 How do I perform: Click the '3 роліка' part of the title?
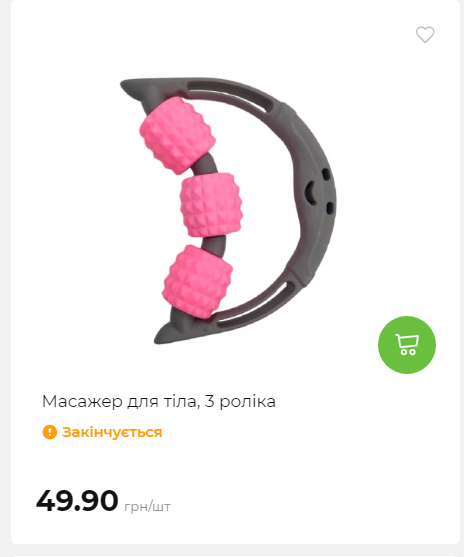tap(240, 401)
